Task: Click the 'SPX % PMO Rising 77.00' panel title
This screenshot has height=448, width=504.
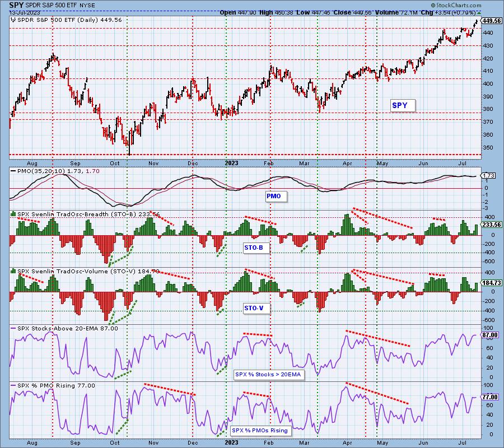Action: (x=56, y=386)
